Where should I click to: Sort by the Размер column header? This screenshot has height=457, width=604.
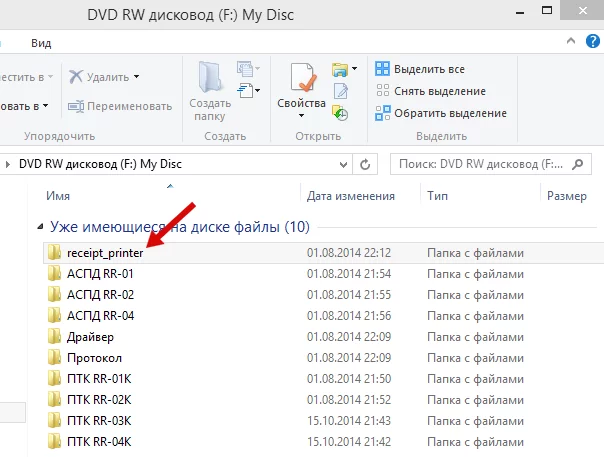567,196
